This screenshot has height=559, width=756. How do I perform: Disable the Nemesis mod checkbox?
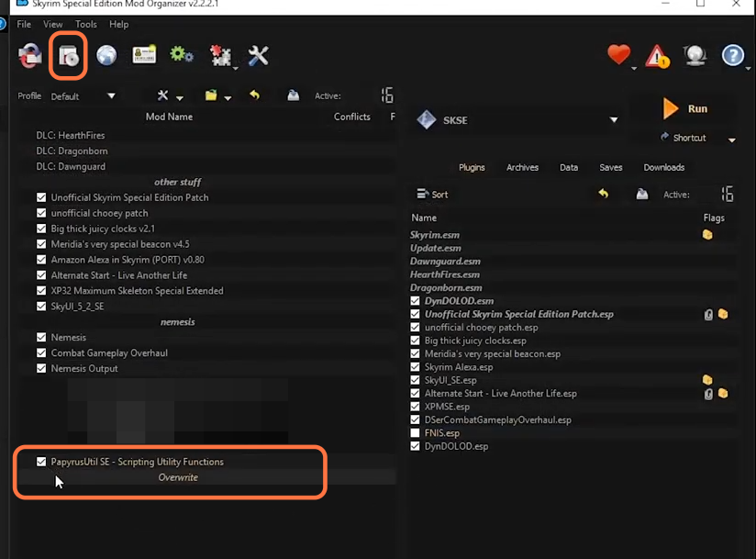click(41, 337)
